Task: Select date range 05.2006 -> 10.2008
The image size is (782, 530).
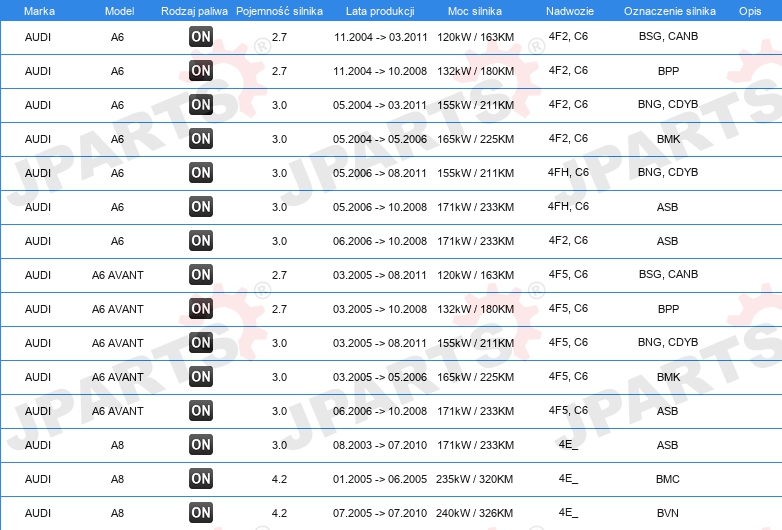Action: coord(380,207)
